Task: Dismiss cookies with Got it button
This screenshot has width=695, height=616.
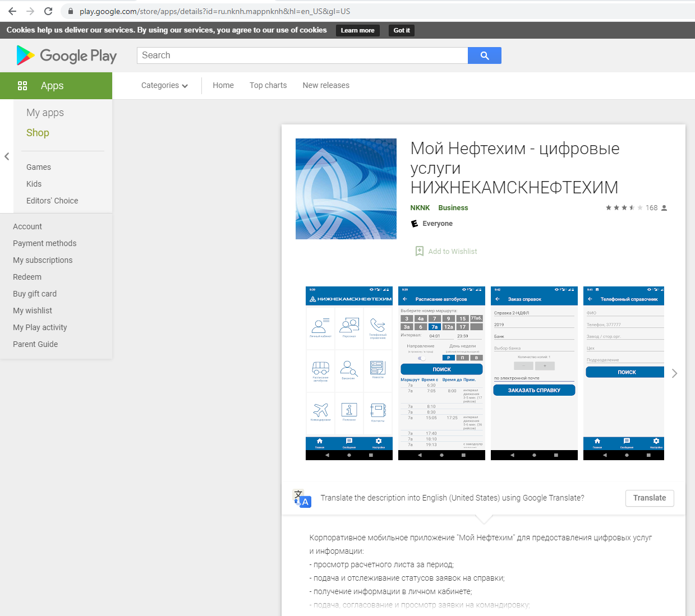Action: pos(402,30)
